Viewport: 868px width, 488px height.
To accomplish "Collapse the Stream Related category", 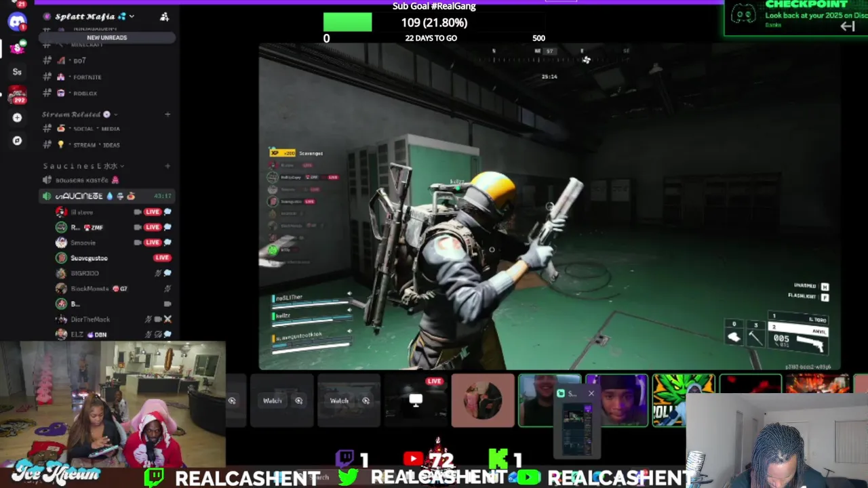I will tap(80, 115).
